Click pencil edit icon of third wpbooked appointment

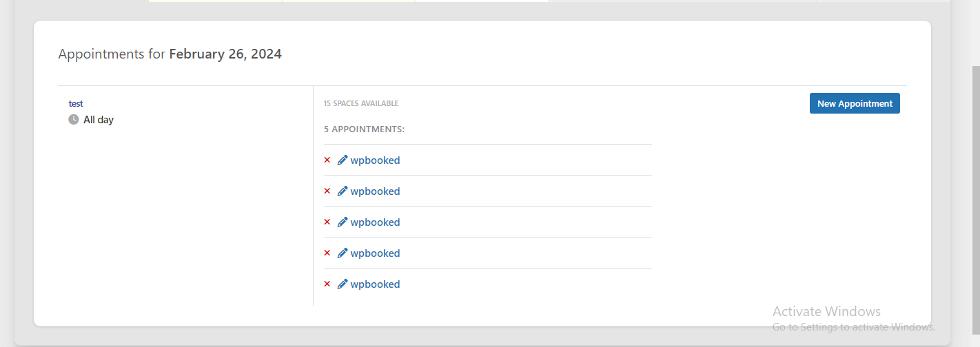343,222
